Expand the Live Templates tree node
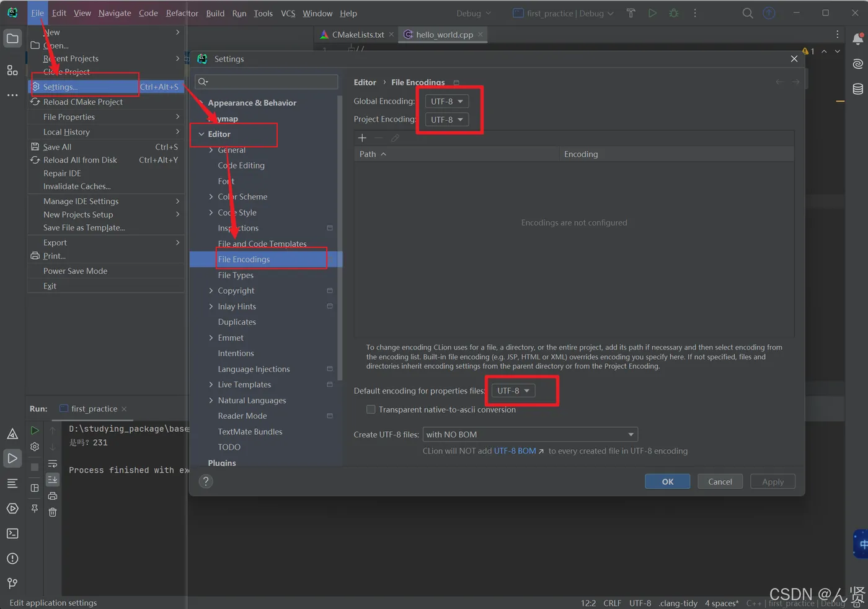The width and height of the screenshot is (868, 609). (211, 385)
